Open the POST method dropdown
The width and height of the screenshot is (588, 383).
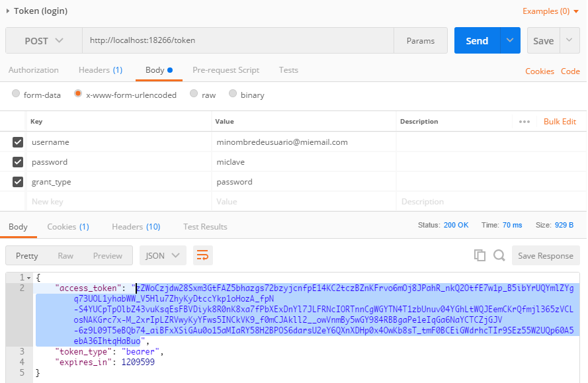[44, 40]
